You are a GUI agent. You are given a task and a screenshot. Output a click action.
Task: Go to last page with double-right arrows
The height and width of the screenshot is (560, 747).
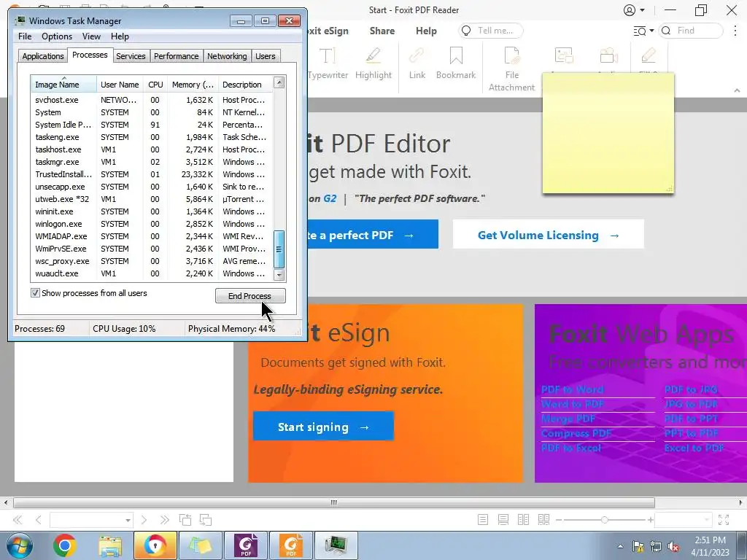tap(165, 520)
